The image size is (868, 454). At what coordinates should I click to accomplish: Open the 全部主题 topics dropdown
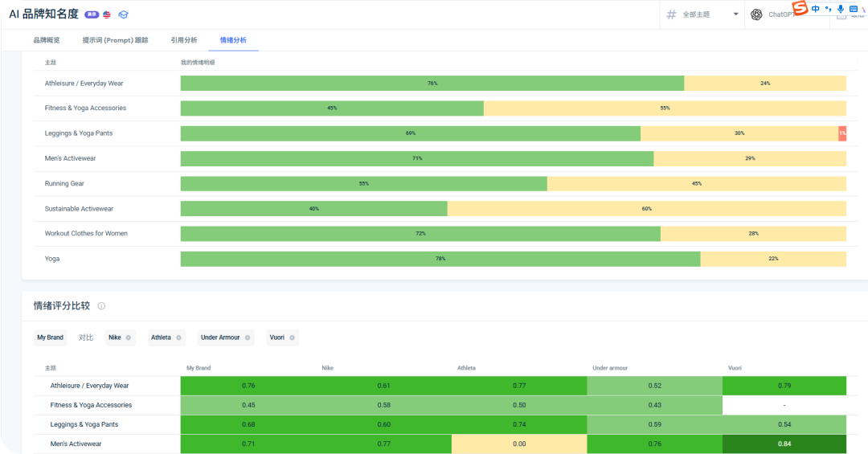(x=702, y=15)
